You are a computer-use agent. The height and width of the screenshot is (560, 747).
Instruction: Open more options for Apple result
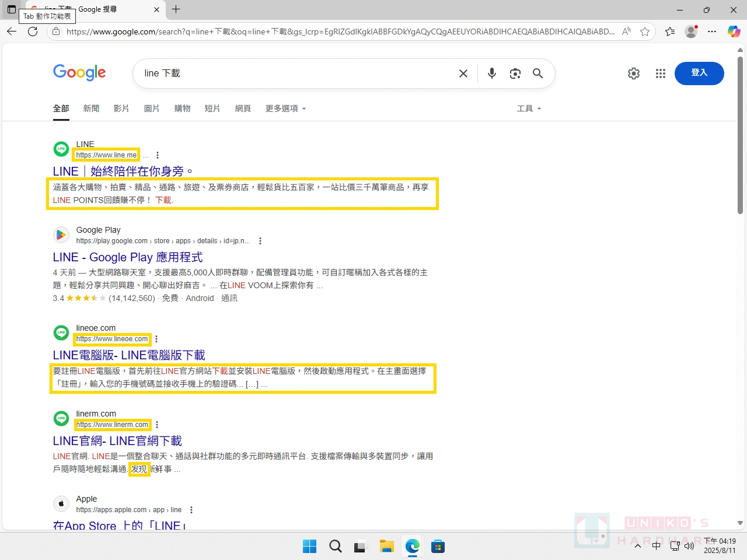click(x=191, y=510)
